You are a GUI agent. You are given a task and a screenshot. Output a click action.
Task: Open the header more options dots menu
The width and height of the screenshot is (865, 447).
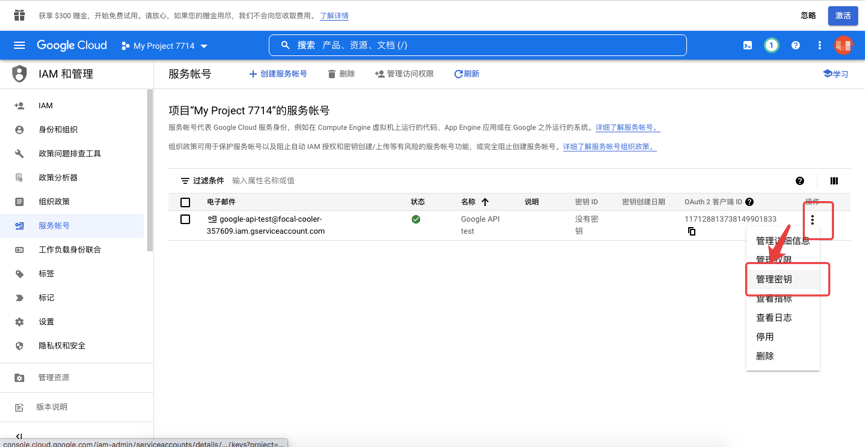click(819, 45)
